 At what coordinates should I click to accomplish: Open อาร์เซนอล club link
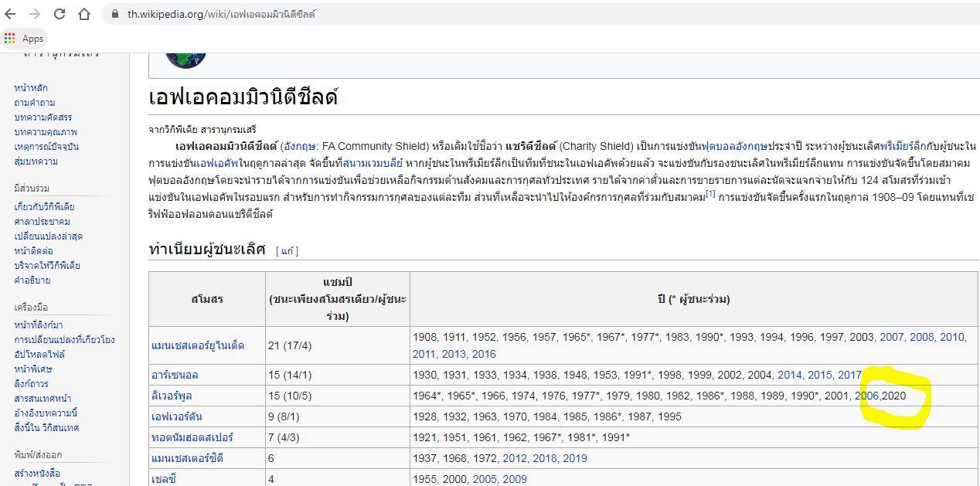pyautogui.click(x=175, y=375)
